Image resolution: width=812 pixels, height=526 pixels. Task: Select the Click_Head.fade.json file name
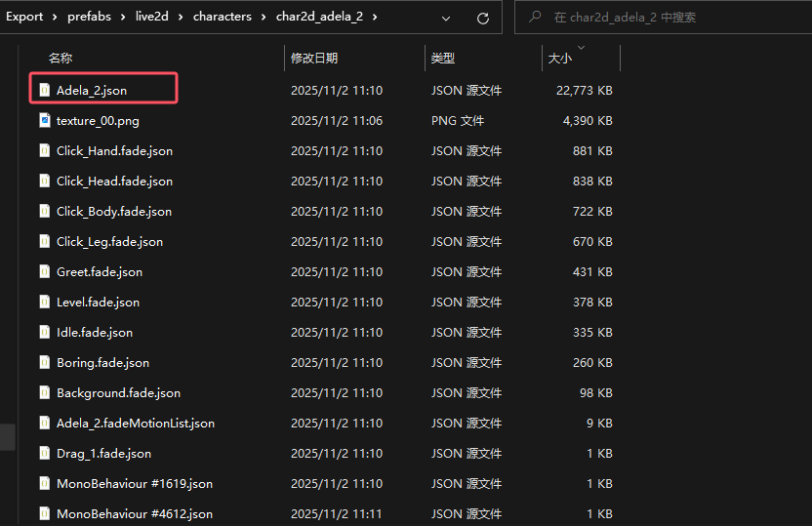point(114,181)
